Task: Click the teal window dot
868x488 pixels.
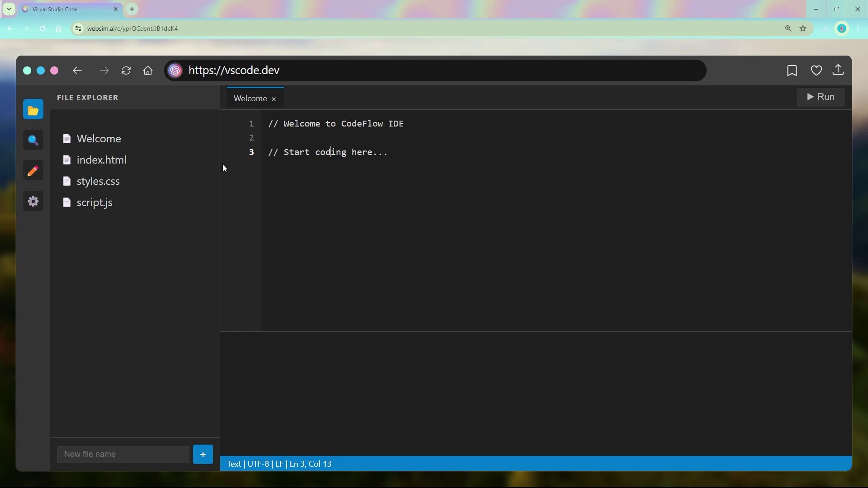Action: 27,70
